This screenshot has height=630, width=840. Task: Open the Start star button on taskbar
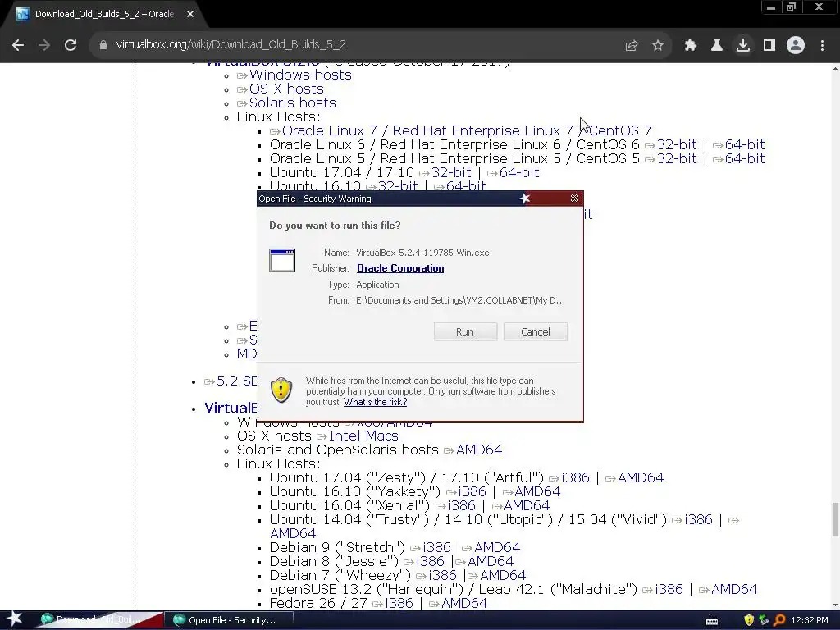point(15,619)
